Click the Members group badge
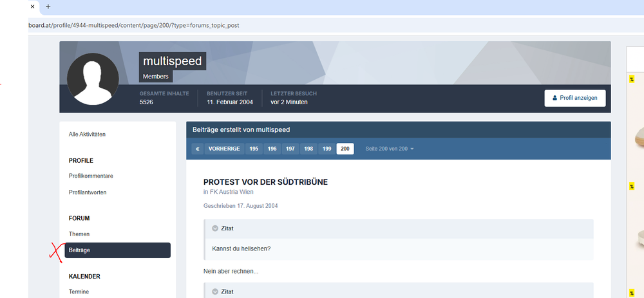Screen dimensions: 644x298 (x=156, y=77)
